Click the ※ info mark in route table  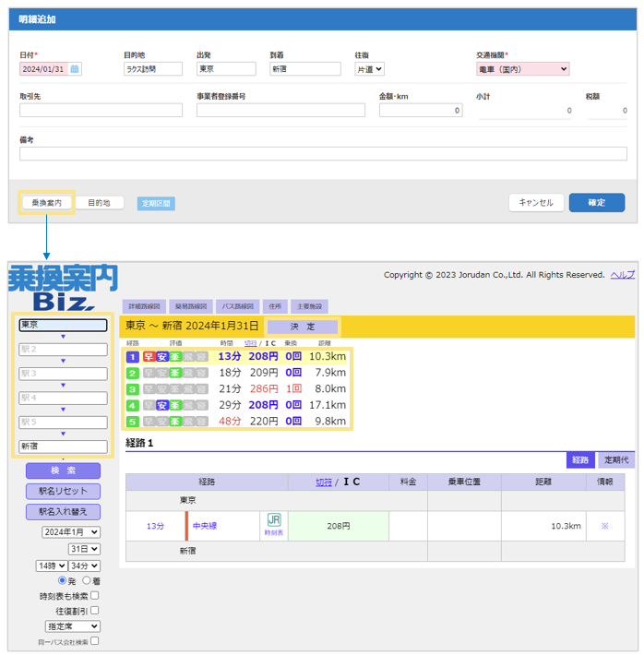[605, 526]
